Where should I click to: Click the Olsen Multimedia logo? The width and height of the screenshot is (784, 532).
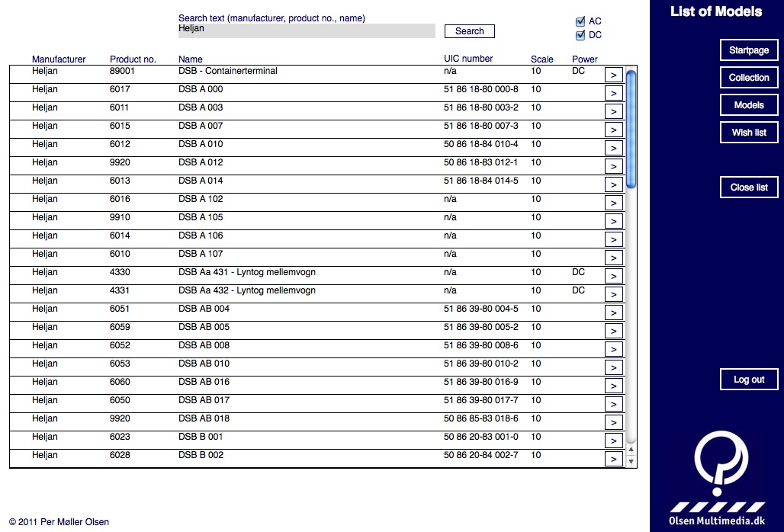pos(717,478)
